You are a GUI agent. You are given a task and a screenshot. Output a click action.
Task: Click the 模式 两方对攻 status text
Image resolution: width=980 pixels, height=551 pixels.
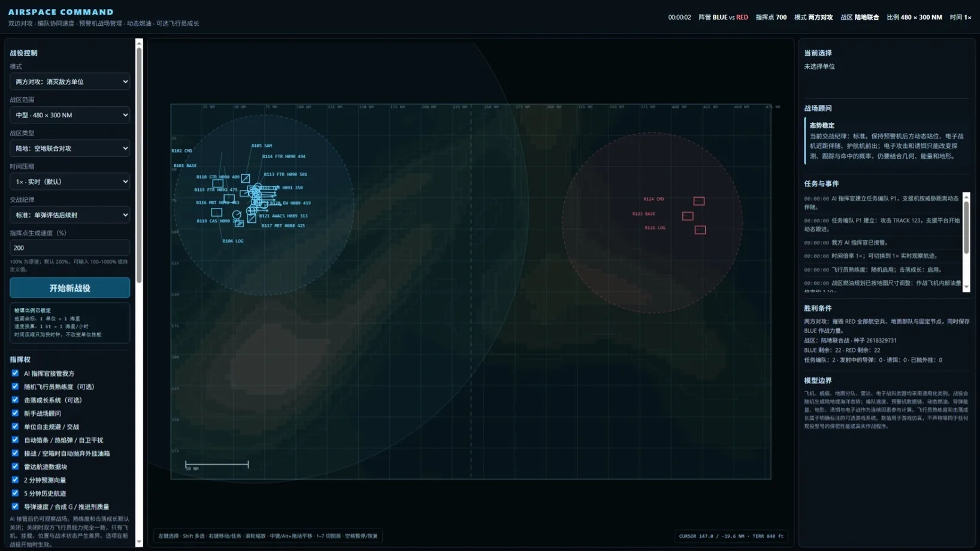[813, 17]
